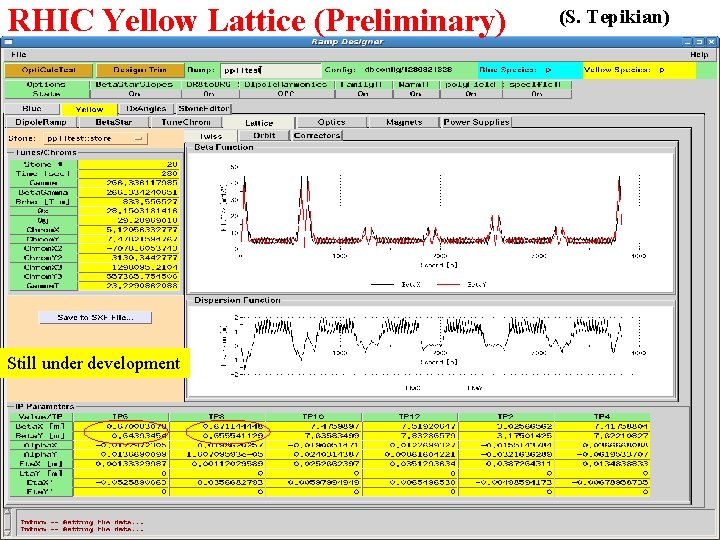Screen dimensions: 720x540
Task: Open the Ramp Designer window menu icon
Action: point(7,41)
